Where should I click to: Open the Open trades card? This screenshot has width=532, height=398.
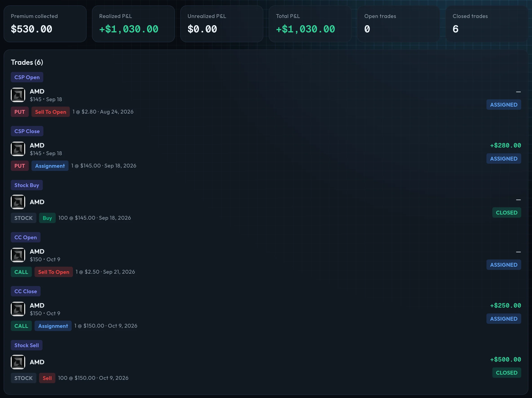tap(398, 24)
